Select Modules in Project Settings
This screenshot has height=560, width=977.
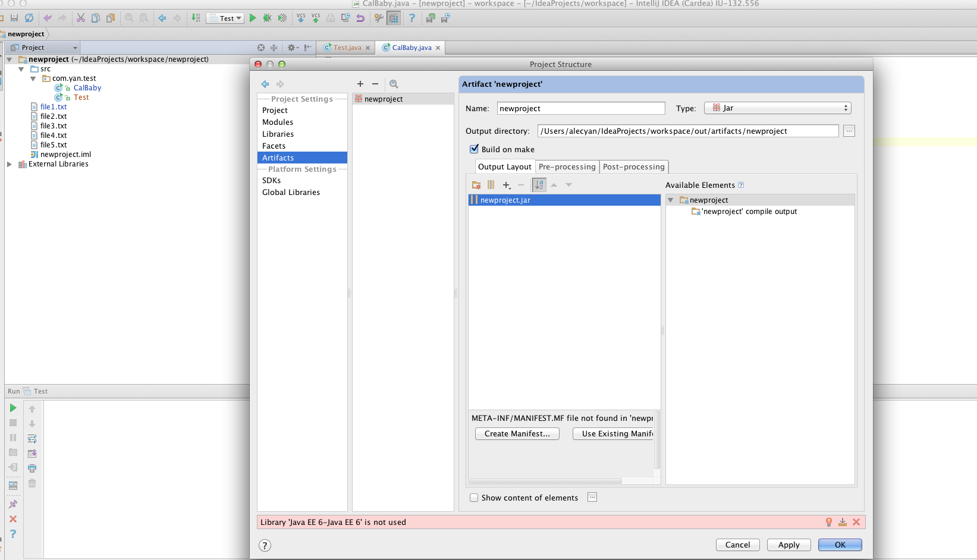[278, 122]
